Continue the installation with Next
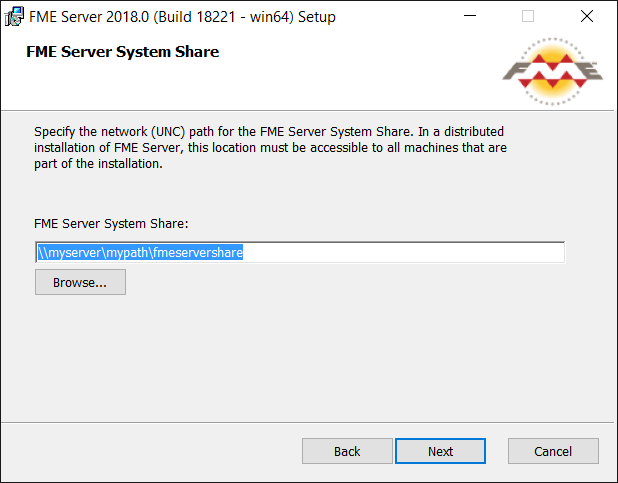Screen dimensions: 618x483 coord(440,451)
